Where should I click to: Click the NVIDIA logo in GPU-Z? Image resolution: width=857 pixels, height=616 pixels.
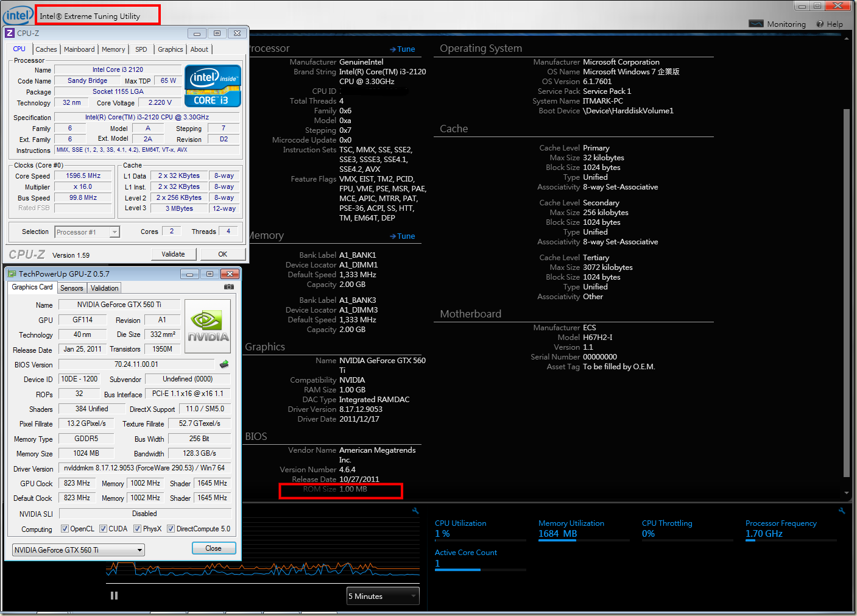point(208,326)
